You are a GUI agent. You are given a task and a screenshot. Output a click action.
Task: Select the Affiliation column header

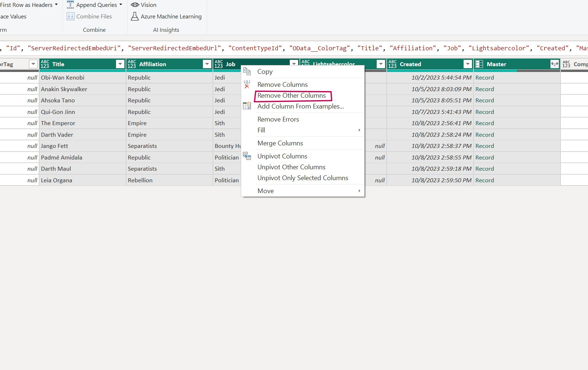click(169, 64)
